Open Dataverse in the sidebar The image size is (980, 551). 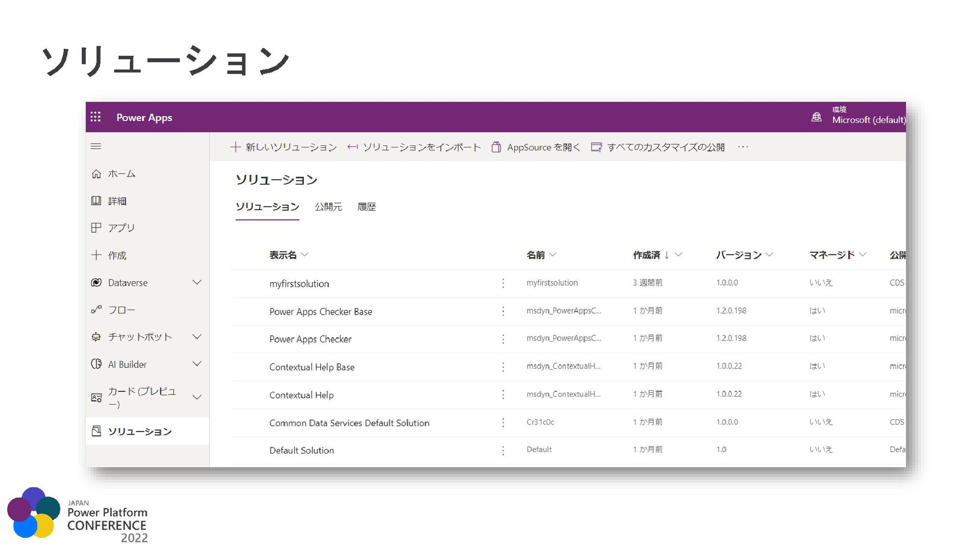click(x=147, y=282)
